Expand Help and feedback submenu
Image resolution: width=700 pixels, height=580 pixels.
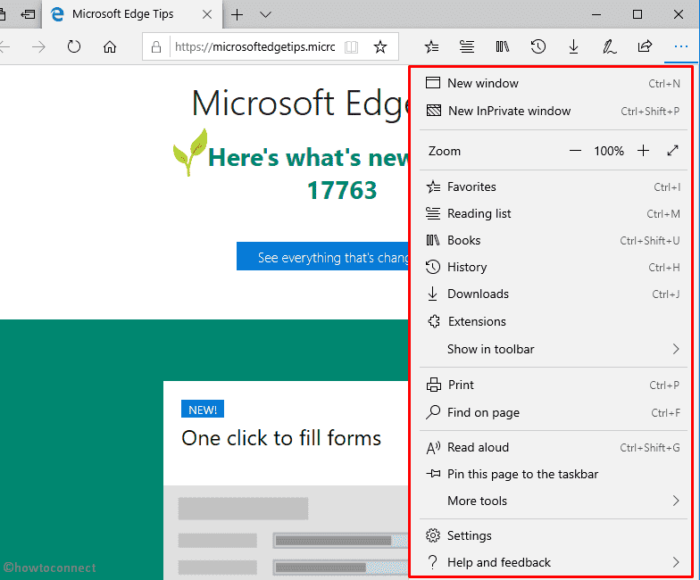pyautogui.click(x=553, y=563)
